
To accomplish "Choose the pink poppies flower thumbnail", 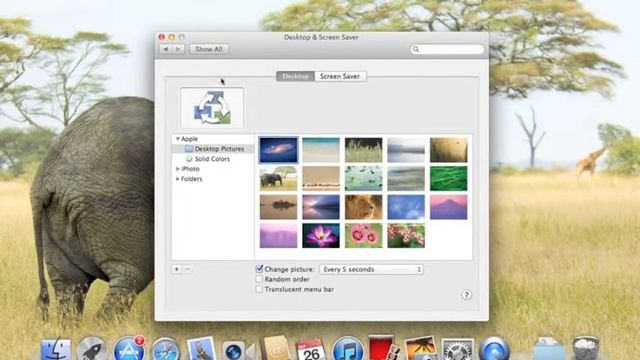I will tap(363, 236).
